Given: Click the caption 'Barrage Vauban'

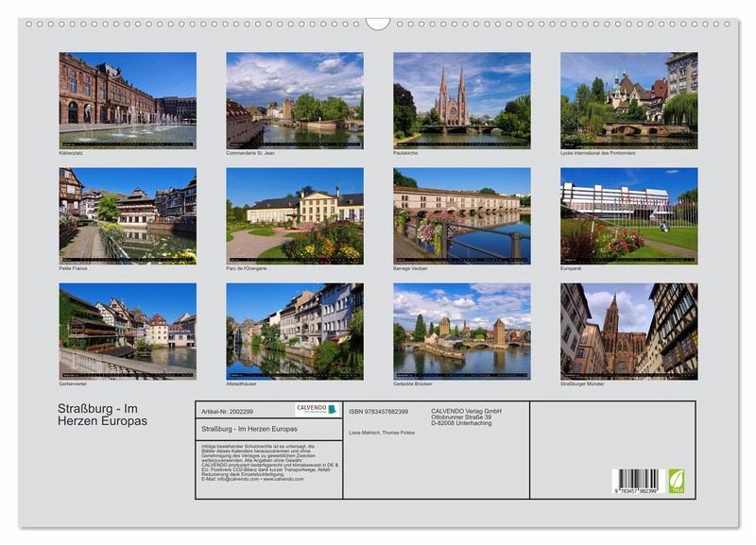Looking at the screenshot, I should (410, 268).
